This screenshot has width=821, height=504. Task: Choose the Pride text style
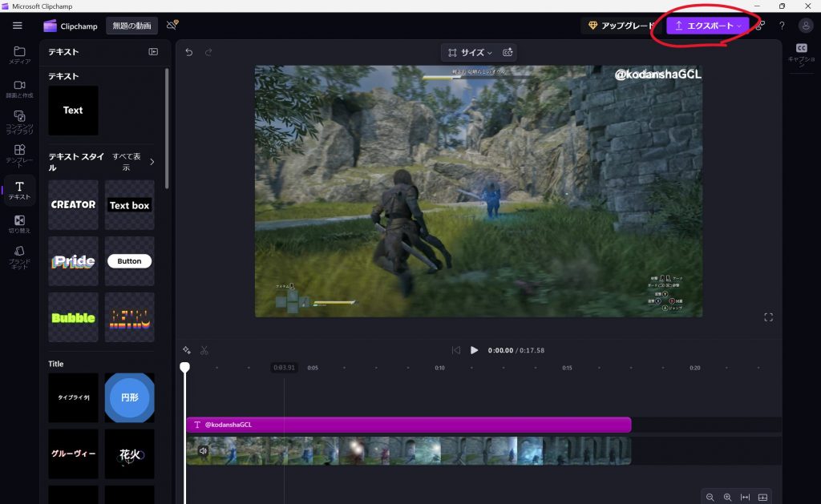point(73,260)
